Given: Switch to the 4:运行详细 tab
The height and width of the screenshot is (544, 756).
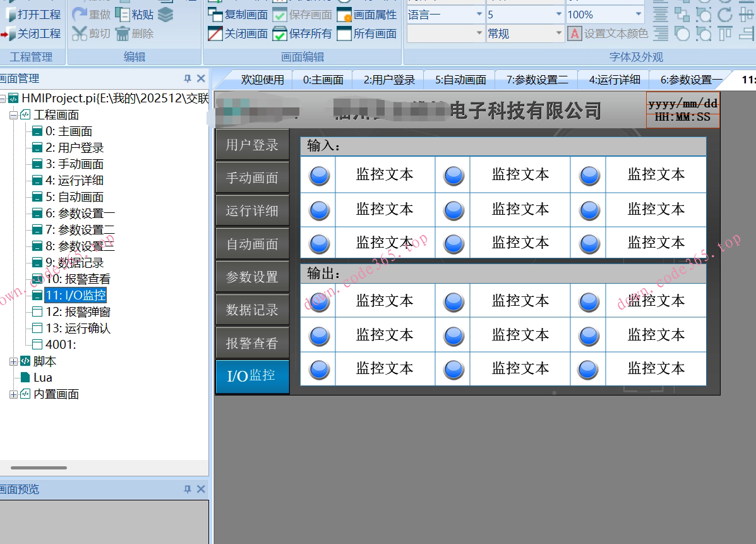Looking at the screenshot, I should point(615,80).
